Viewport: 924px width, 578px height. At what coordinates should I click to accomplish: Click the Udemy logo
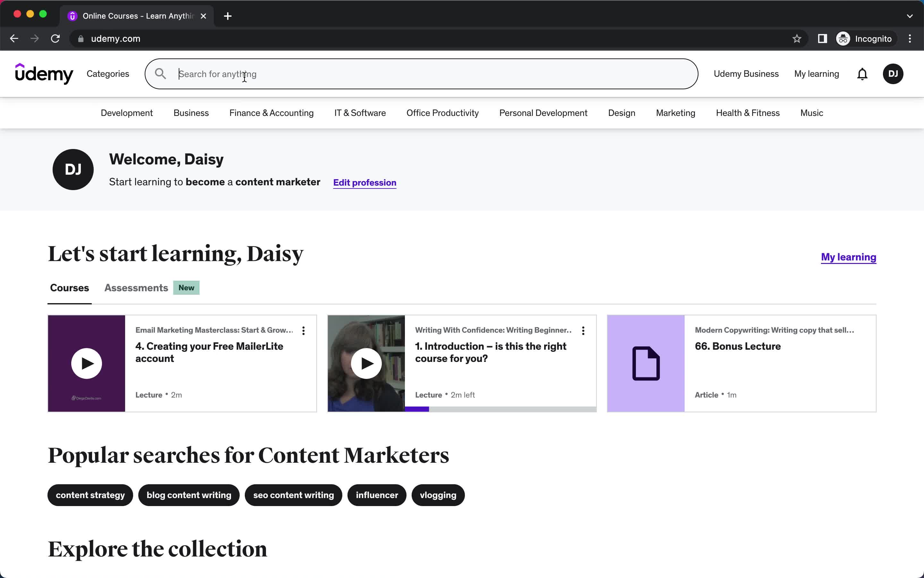pos(44,74)
